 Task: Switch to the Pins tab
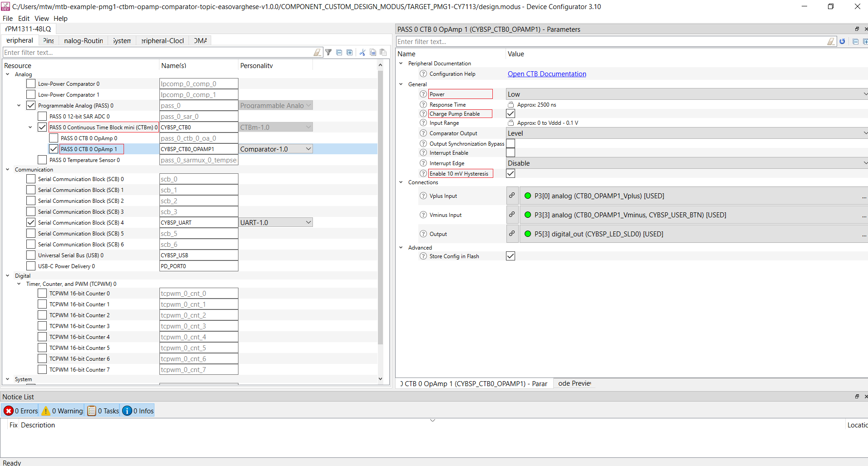pos(49,40)
